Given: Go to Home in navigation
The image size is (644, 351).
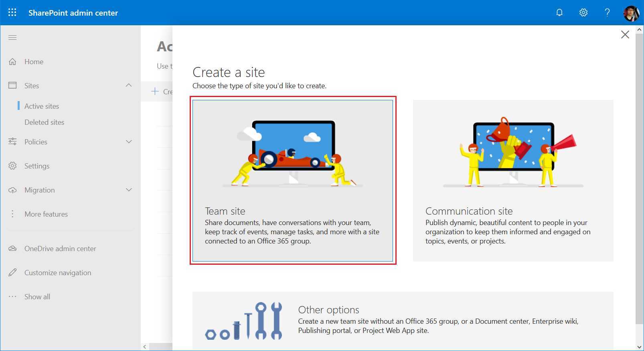Looking at the screenshot, I should (x=34, y=62).
